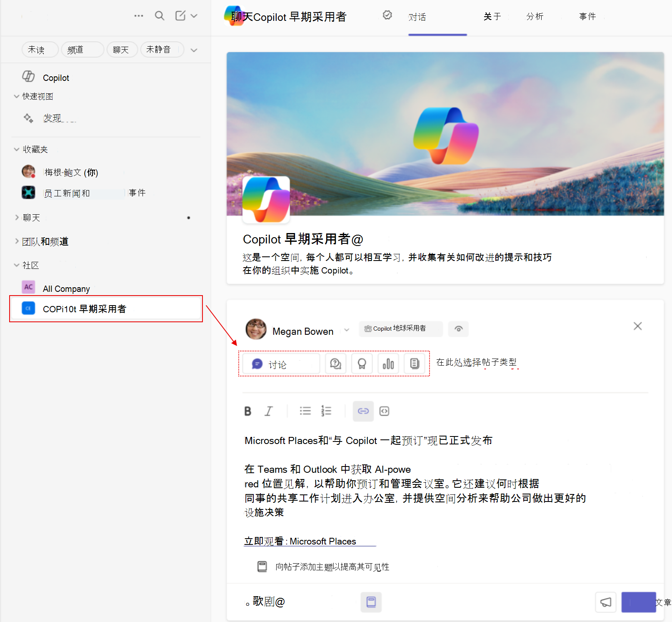Click the community Copilot logo avatar
The image size is (672, 622).
tap(266, 200)
